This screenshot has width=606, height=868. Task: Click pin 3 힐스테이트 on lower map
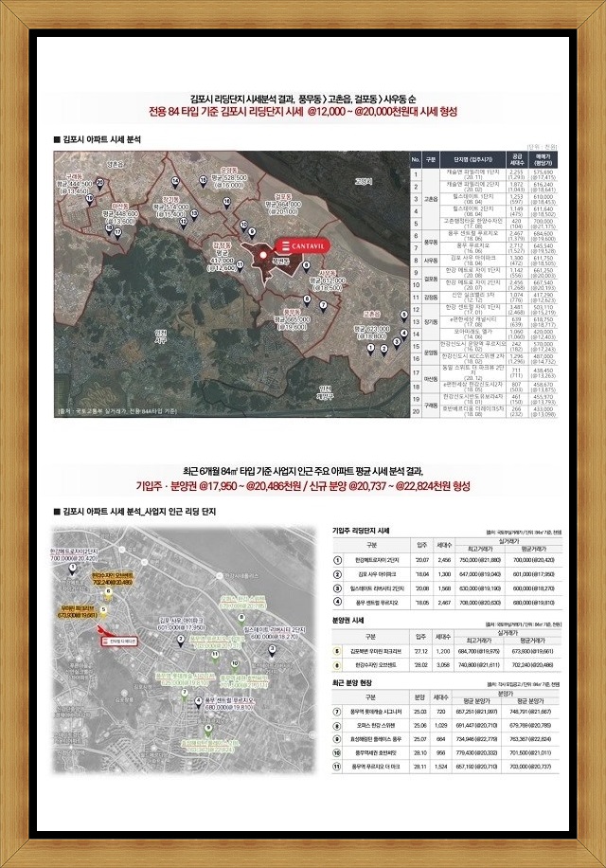pyautogui.click(x=272, y=649)
